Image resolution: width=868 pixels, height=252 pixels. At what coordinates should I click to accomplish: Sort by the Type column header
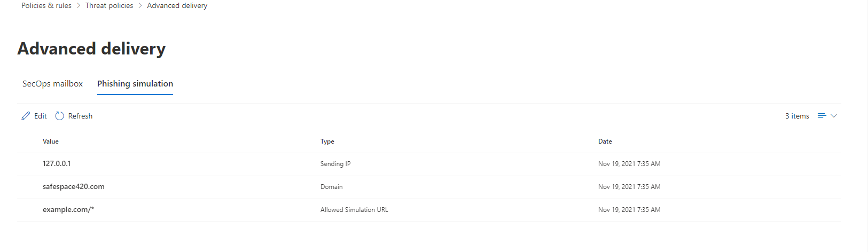pyautogui.click(x=327, y=141)
